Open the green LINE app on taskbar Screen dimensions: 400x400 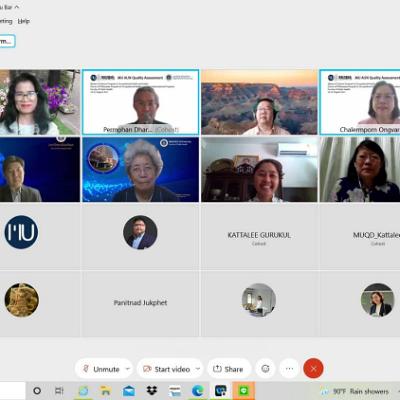coord(244,391)
